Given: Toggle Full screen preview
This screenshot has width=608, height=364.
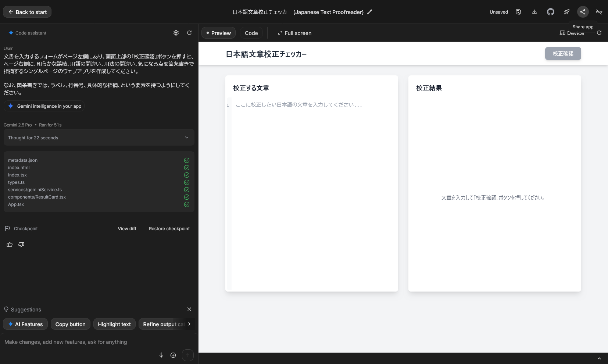Looking at the screenshot, I should point(294,33).
